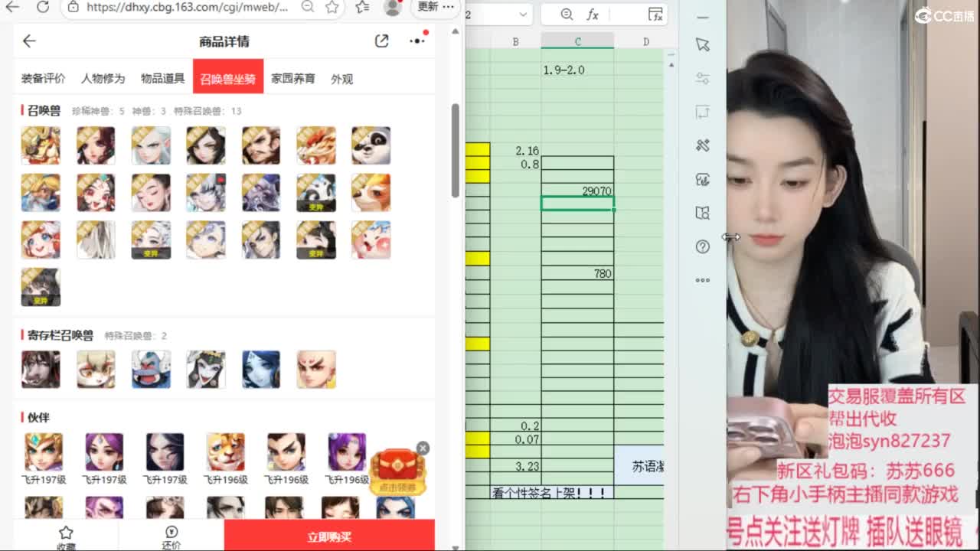
Task: Click the 伙伴 section heading
Action: pyautogui.click(x=38, y=417)
